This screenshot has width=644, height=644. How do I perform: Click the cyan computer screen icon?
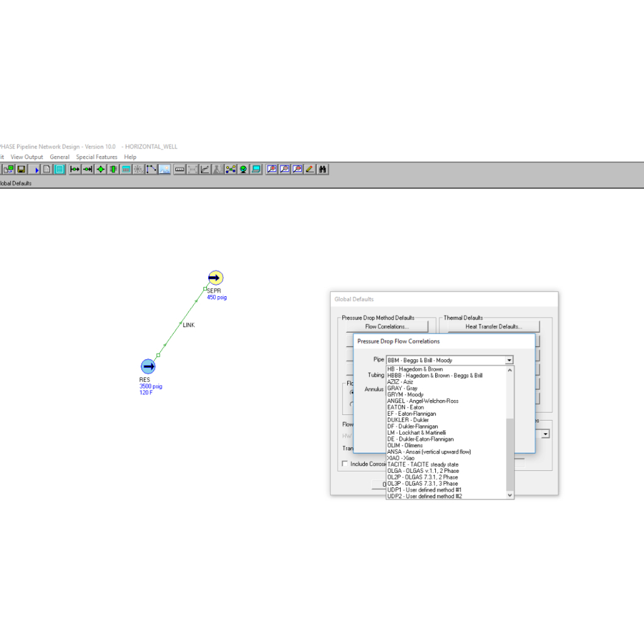(257, 169)
